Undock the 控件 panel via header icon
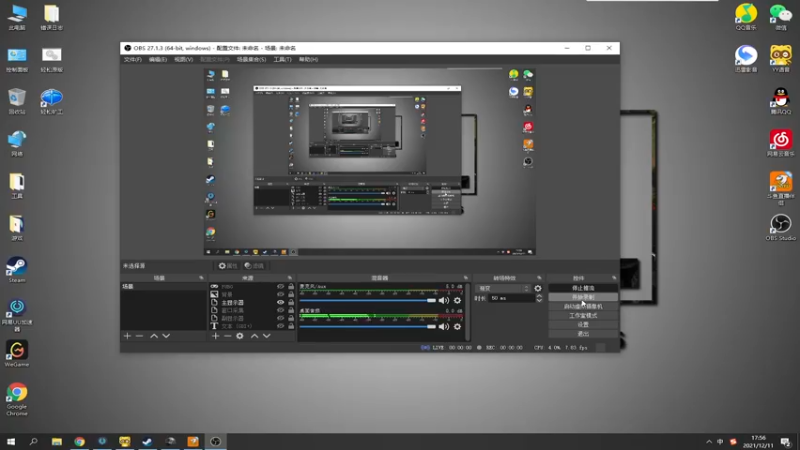 (614, 278)
